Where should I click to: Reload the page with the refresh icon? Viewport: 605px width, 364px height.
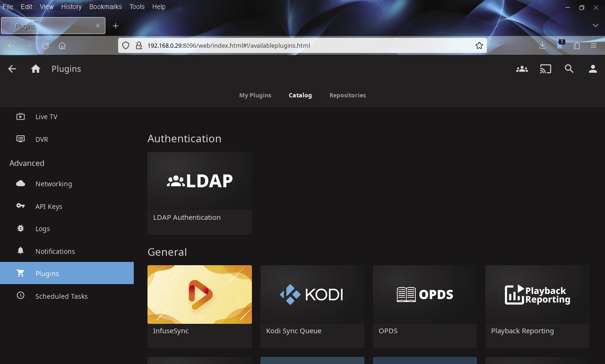point(45,45)
